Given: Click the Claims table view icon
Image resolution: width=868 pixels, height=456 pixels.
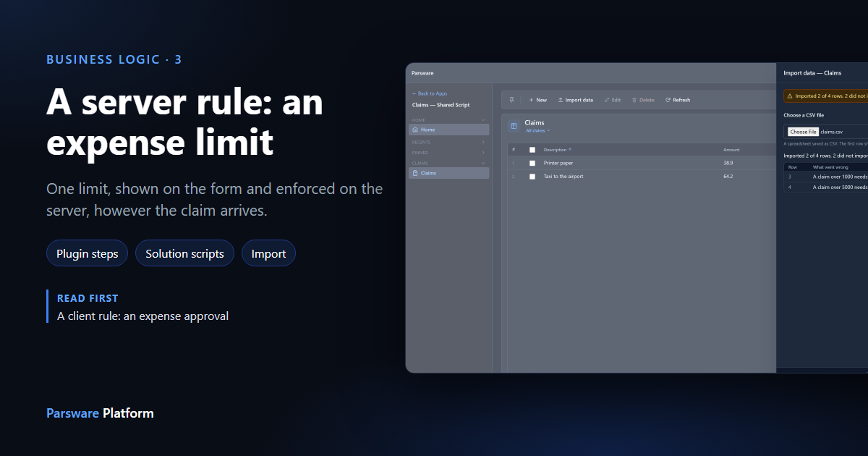Looking at the screenshot, I should tap(514, 126).
